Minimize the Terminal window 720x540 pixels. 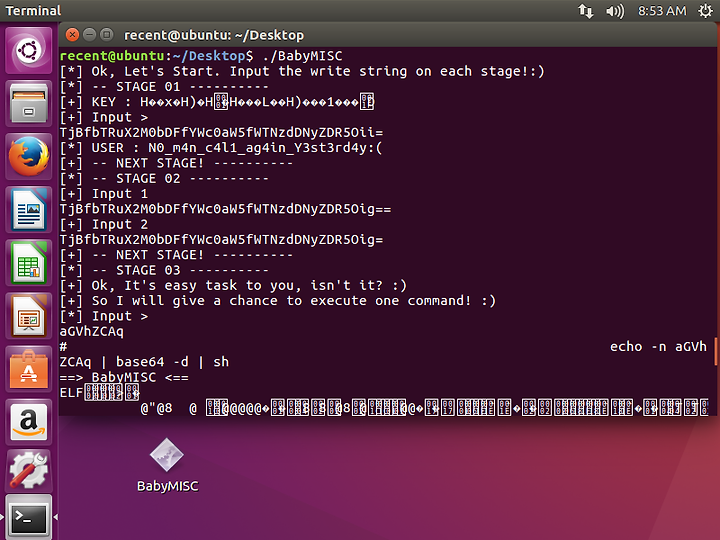[x=90, y=34]
